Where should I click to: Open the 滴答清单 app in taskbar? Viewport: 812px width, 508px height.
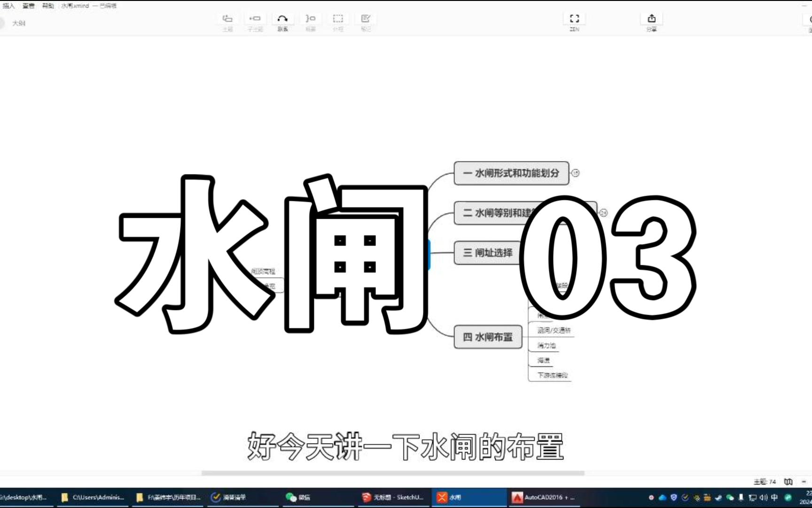(243, 497)
